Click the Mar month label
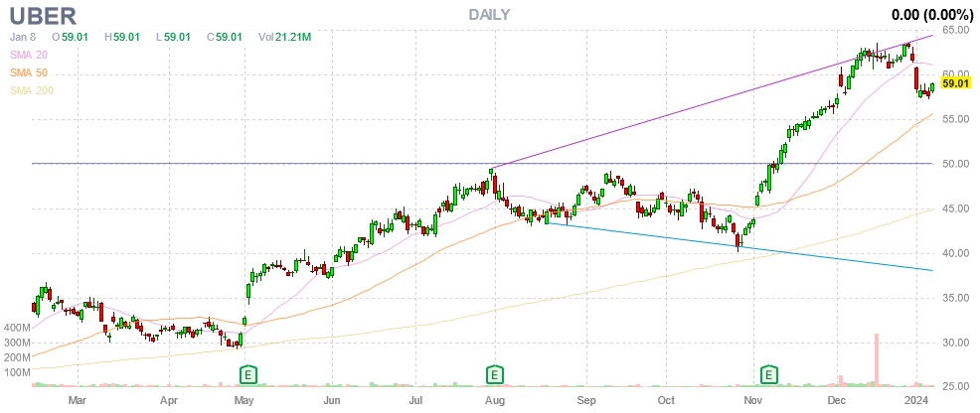980x413 pixels. (77, 398)
